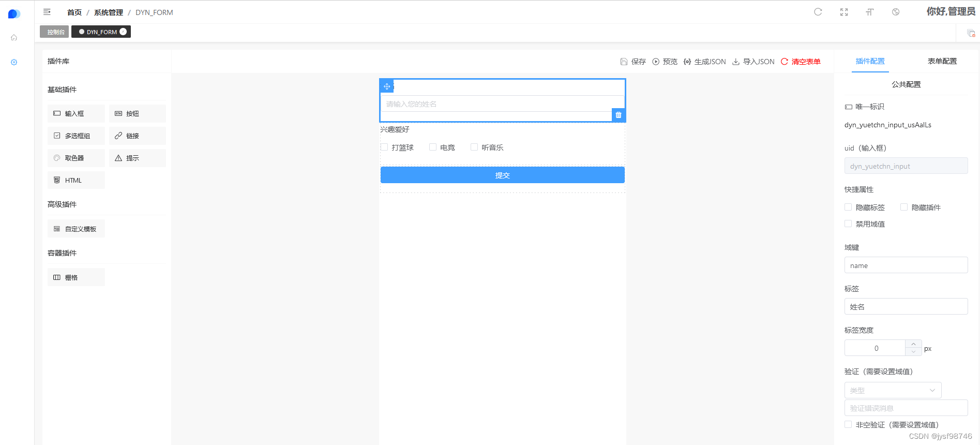Toggle fullscreen mode icon
This screenshot has height=445, width=980.
click(x=844, y=12)
